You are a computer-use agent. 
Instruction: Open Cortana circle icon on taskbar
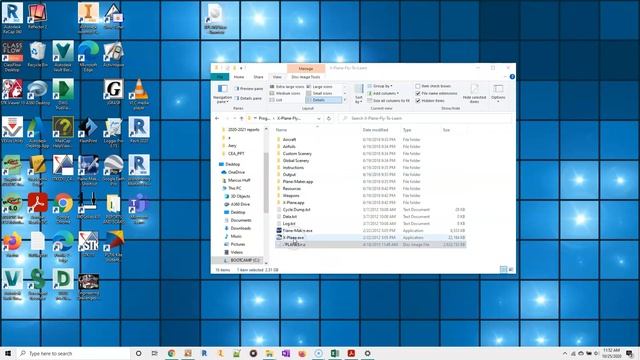coord(138,353)
